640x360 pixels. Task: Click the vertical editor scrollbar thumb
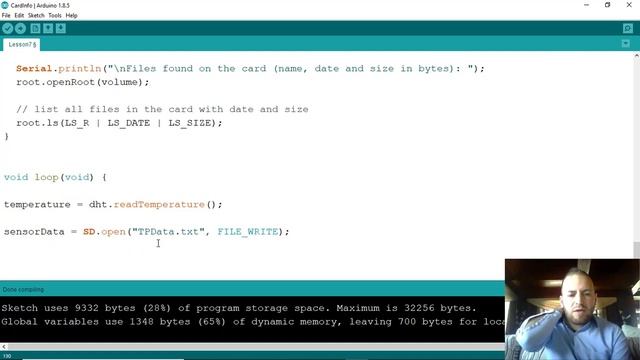[x=637, y=250]
